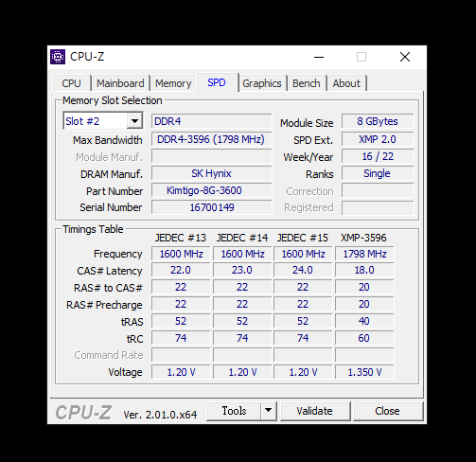This screenshot has height=462, width=476.
Task: Select the XMP tRC value 60
Action: [364, 338]
